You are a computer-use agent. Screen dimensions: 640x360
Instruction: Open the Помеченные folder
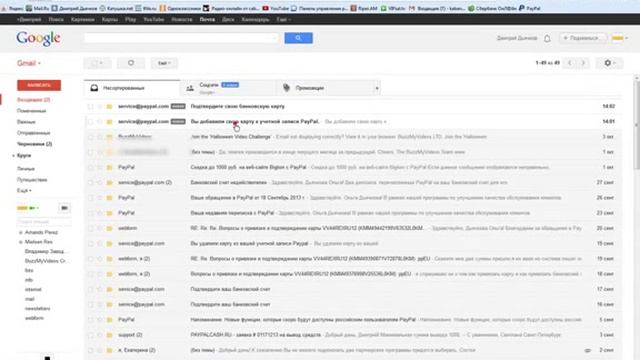click(31, 111)
